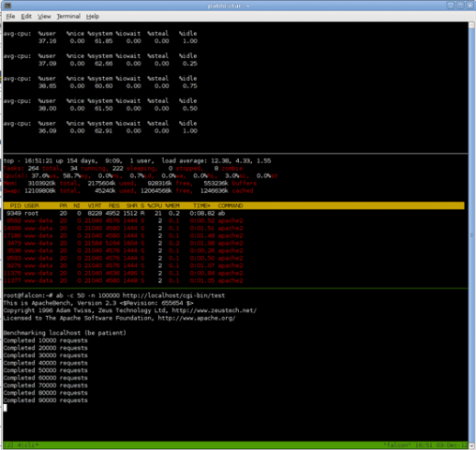476x450 pixels.
Task: Click the scrollbar down arrow
Action: point(471,446)
